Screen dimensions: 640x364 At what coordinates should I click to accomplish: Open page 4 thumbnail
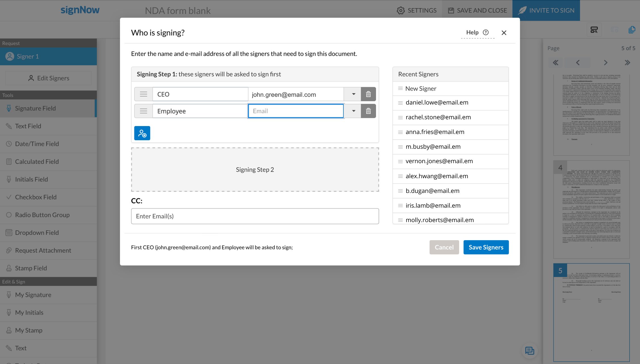591,210
